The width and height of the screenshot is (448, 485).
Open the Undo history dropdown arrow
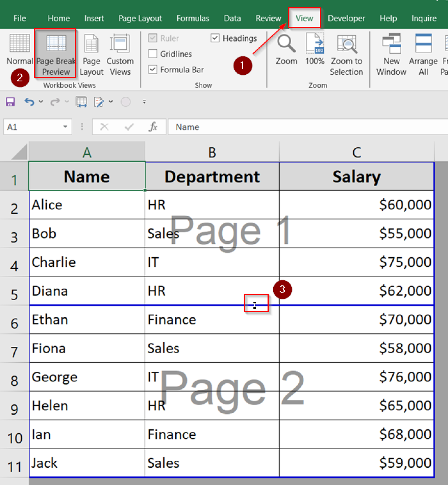point(41,102)
